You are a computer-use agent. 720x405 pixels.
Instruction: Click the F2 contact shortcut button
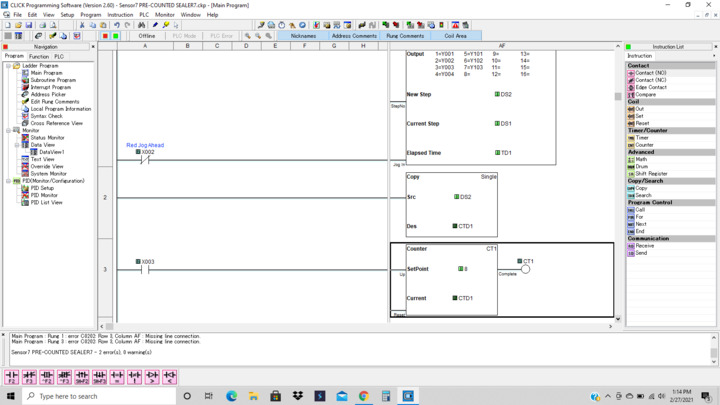click(x=12, y=377)
